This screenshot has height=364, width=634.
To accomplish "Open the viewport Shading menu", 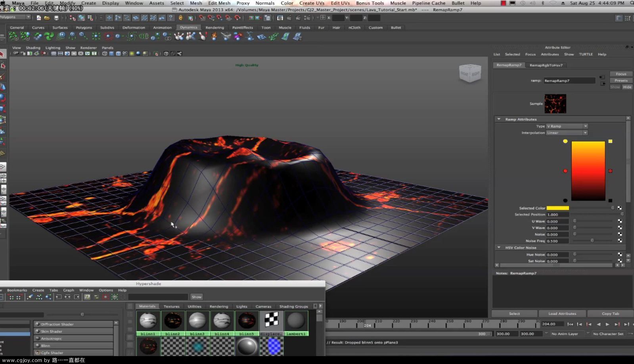I will pos(33,48).
